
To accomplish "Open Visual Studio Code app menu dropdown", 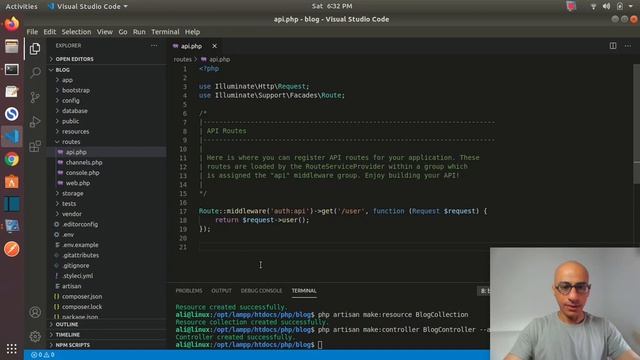I will coord(88,6).
